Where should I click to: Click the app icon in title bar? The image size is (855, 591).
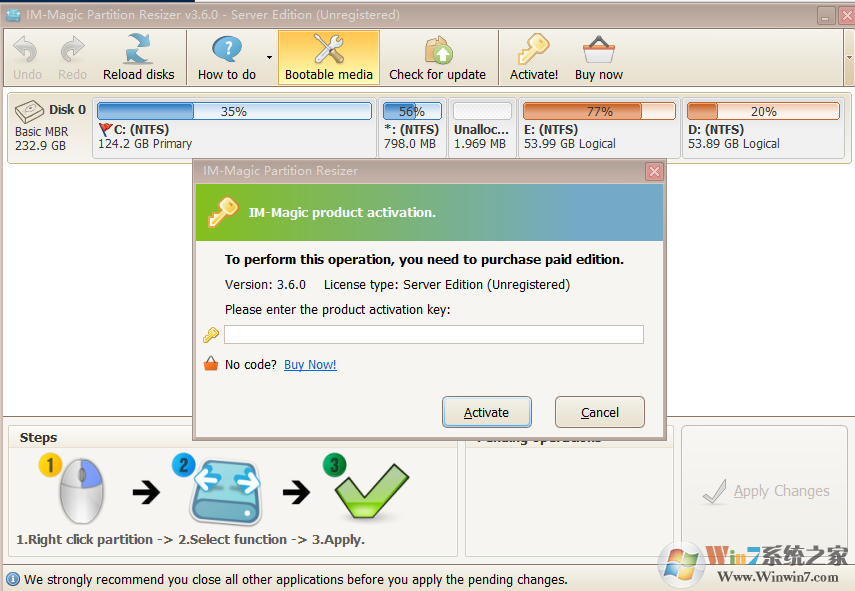[13, 15]
